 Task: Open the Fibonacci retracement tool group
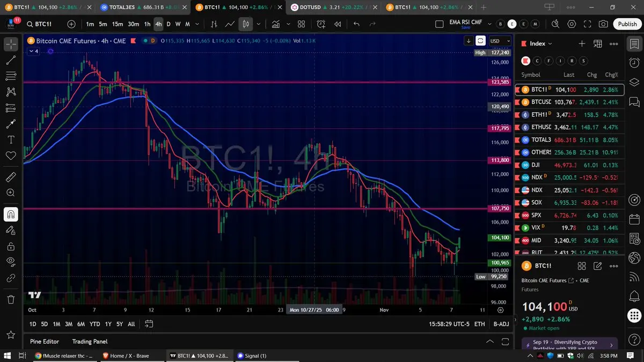[x=11, y=76]
